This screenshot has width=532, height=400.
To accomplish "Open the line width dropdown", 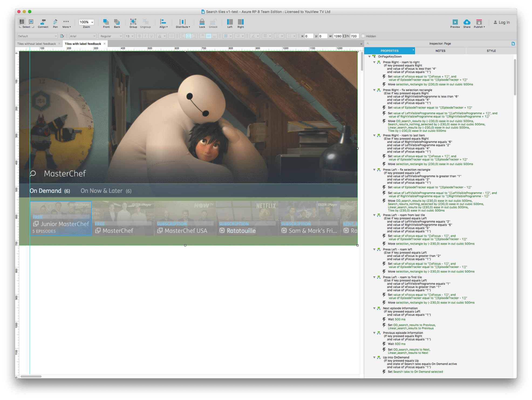I will [x=267, y=36].
